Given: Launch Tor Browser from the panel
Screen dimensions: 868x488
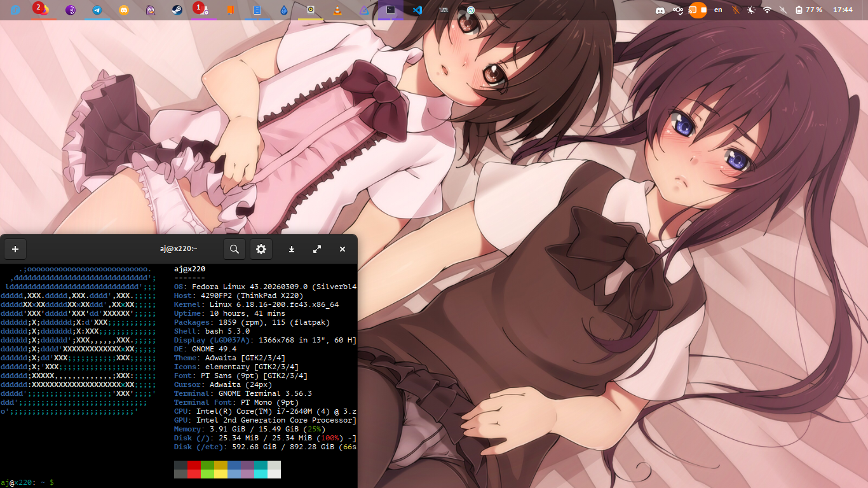Looking at the screenshot, I should tap(71, 10).
